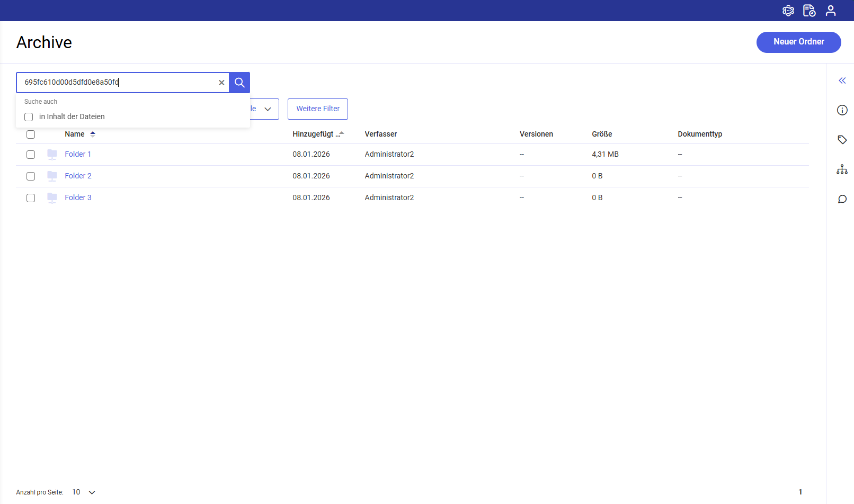Open the Weitere Filter button

(x=317, y=109)
